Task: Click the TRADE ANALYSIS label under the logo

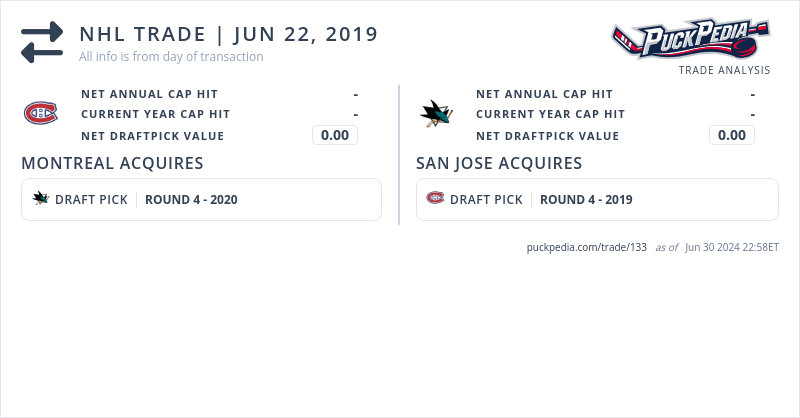Action: pos(724,70)
